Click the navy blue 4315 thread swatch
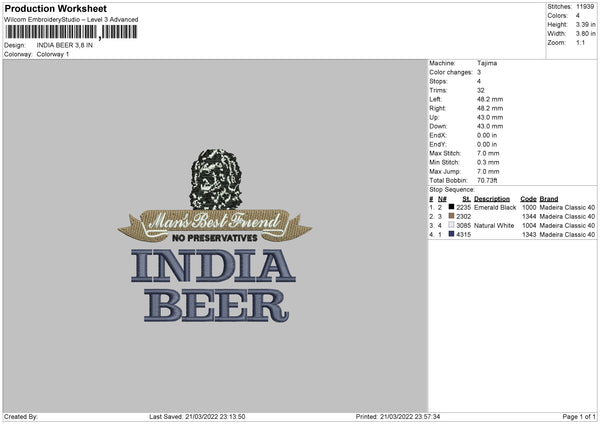 [451, 234]
